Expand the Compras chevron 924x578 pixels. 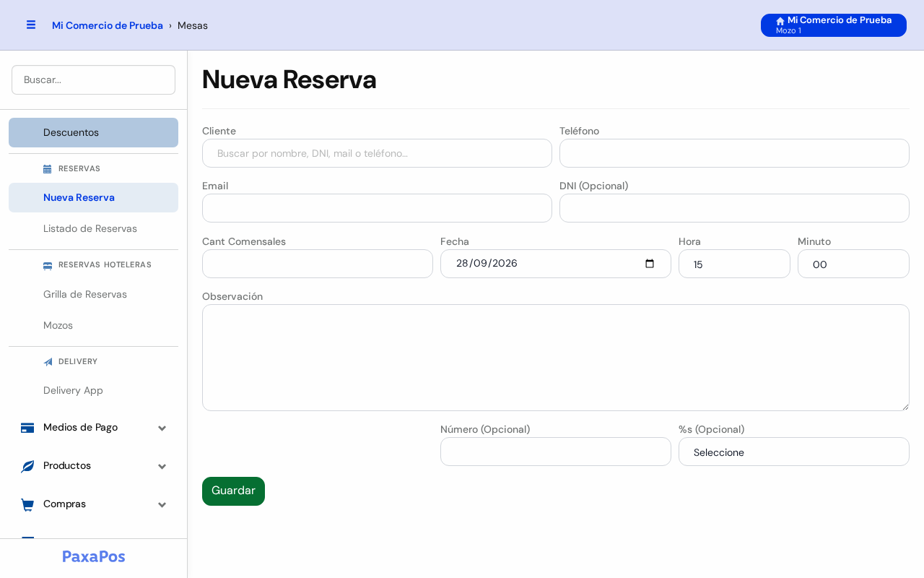162,505
